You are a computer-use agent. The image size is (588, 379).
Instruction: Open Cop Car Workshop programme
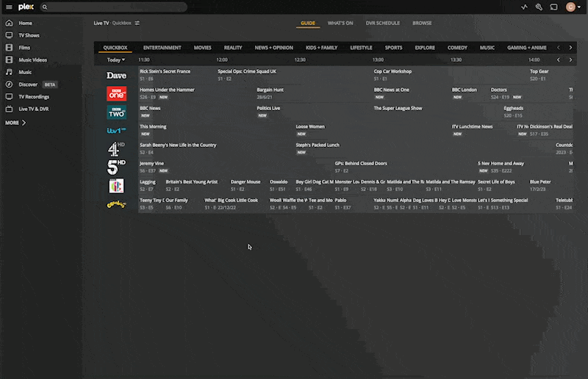coord(451,75)
